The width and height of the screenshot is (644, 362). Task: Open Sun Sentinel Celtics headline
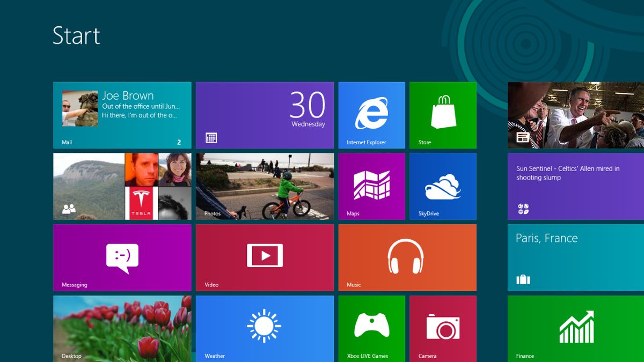coord(568,173)
